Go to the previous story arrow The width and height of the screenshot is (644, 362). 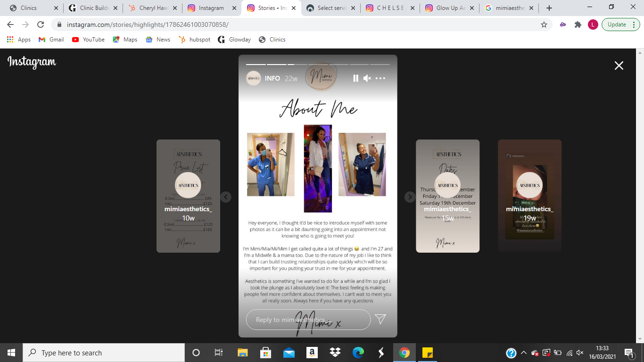click(226, 197)
